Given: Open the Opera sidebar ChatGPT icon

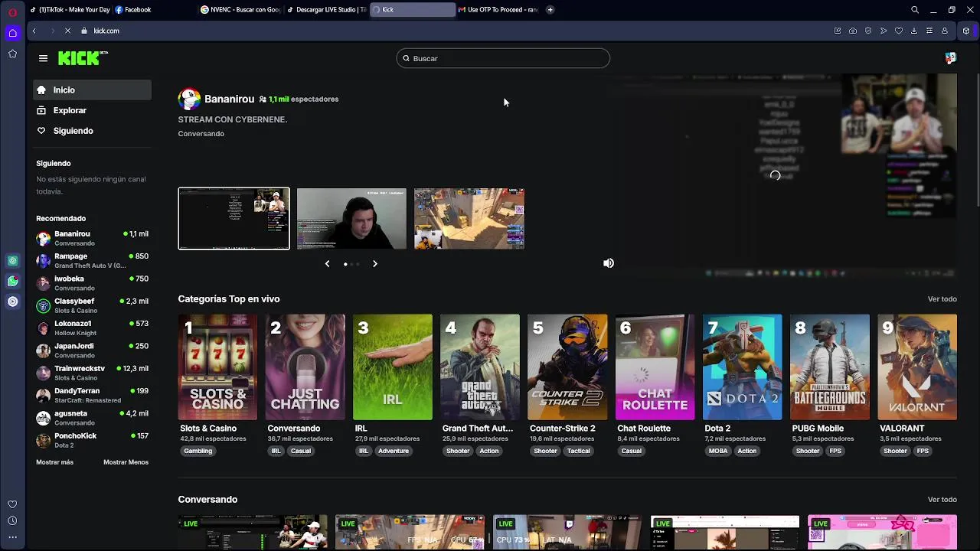Looking at the screenshot, I should coord(12,261).
